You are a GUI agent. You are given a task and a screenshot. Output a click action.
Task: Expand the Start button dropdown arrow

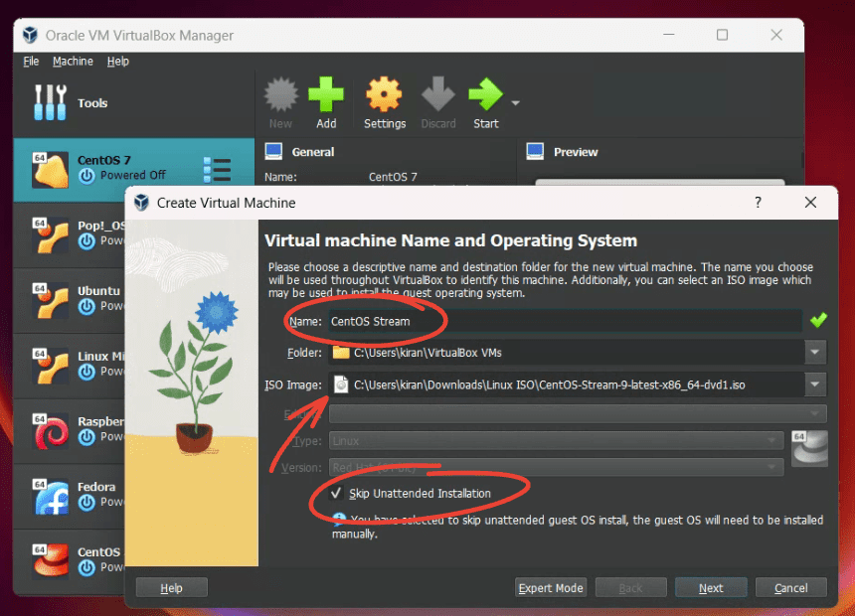515,102
